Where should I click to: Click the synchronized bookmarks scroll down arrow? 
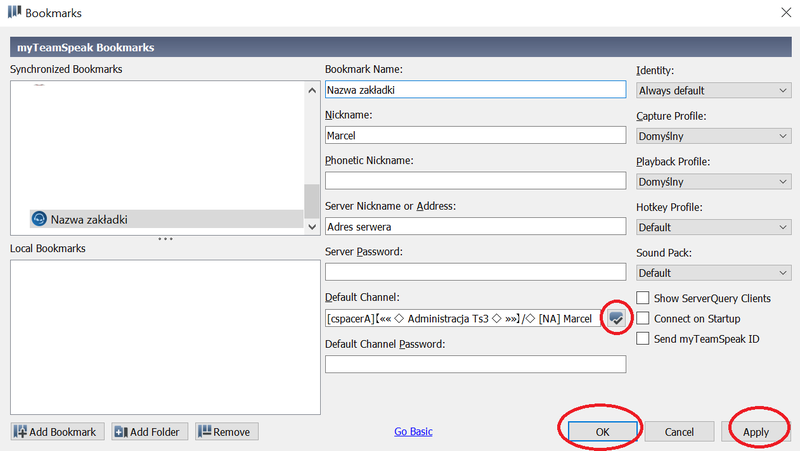click(x=312, y=227)
